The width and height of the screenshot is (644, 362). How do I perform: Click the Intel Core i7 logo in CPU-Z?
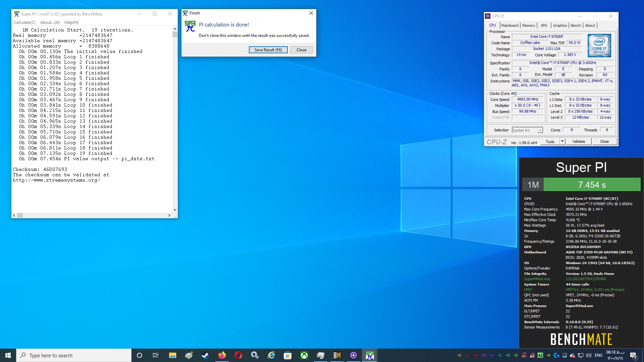pos(599,46)
